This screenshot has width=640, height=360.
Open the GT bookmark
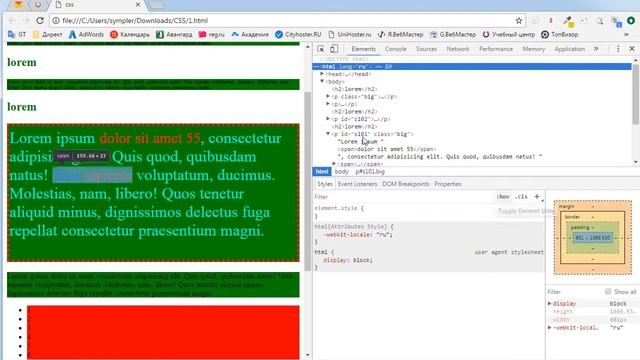click(17, 35)
